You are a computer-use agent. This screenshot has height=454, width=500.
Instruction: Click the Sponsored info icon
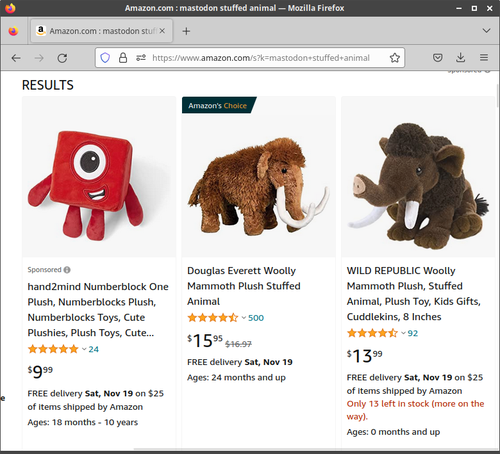point(67,270)
